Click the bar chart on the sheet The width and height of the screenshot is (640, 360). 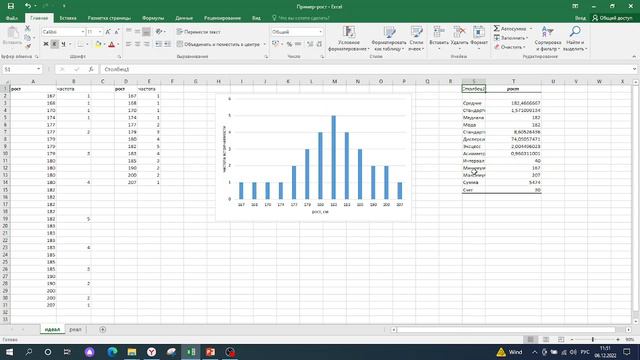313,158
